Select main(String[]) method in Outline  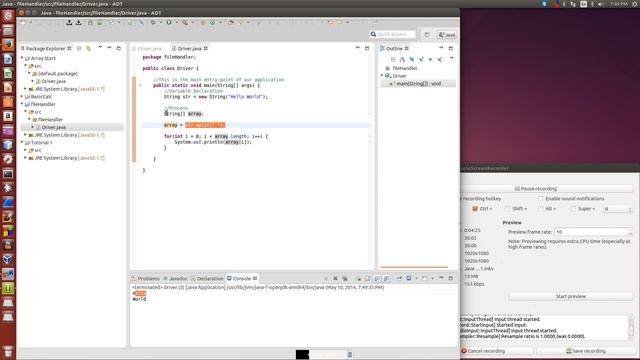[418, 84]
